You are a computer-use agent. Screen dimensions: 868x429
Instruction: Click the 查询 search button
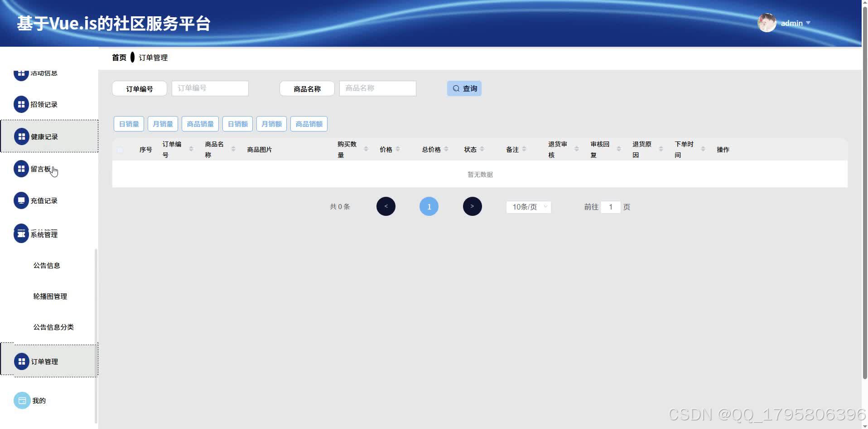coord(464,88)
